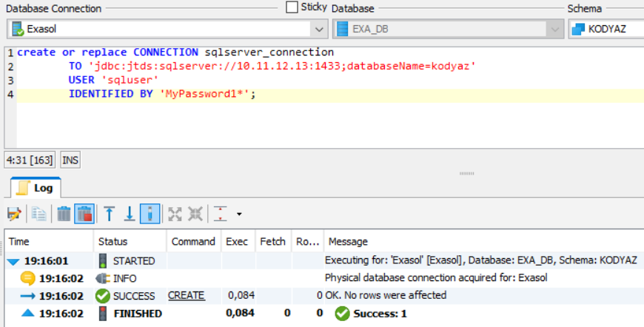This screenshot has width=644, height=327.
Task: Click the splitter grip above the log panel
Action: (x=466, y=174)
